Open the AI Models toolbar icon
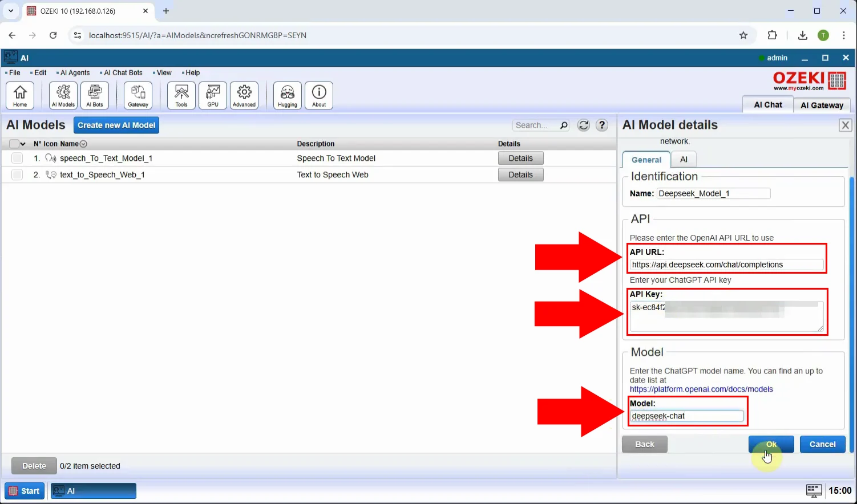Screen dimensions: 857x504 point(63,95)
